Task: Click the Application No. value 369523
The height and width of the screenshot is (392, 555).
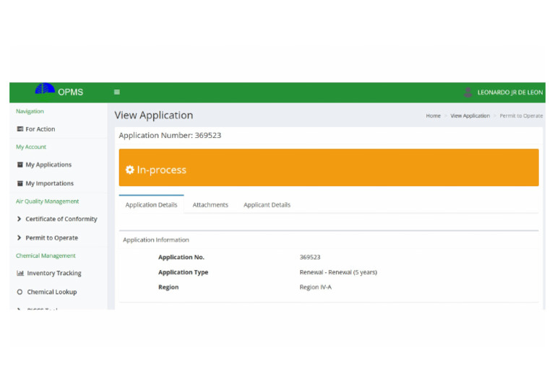Action: [310, 257]
